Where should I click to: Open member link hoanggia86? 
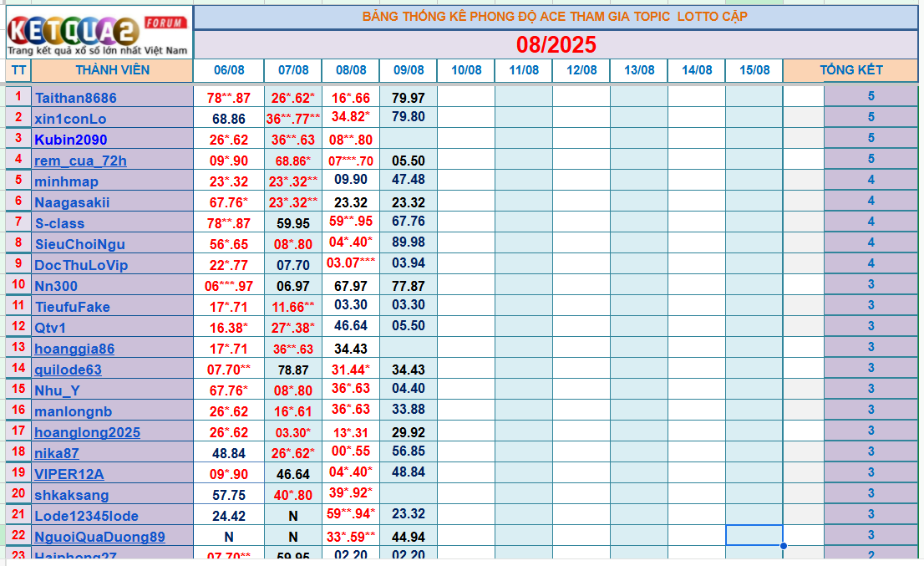74,349
